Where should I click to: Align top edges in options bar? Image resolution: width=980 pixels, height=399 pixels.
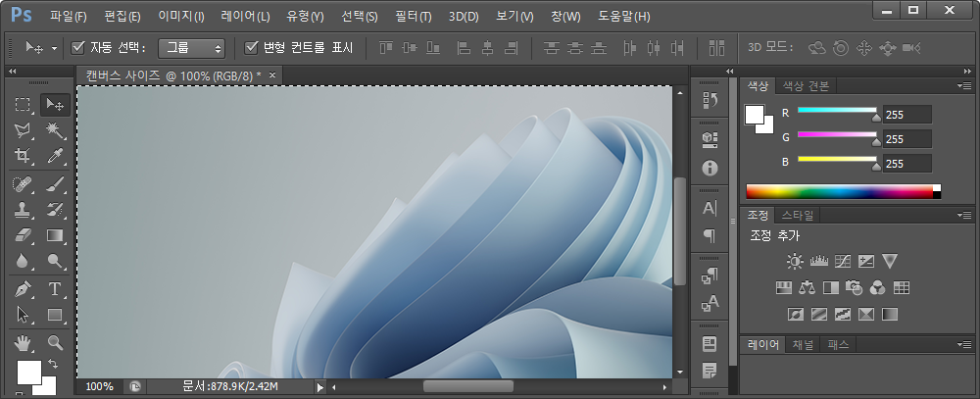coord(386,47)
